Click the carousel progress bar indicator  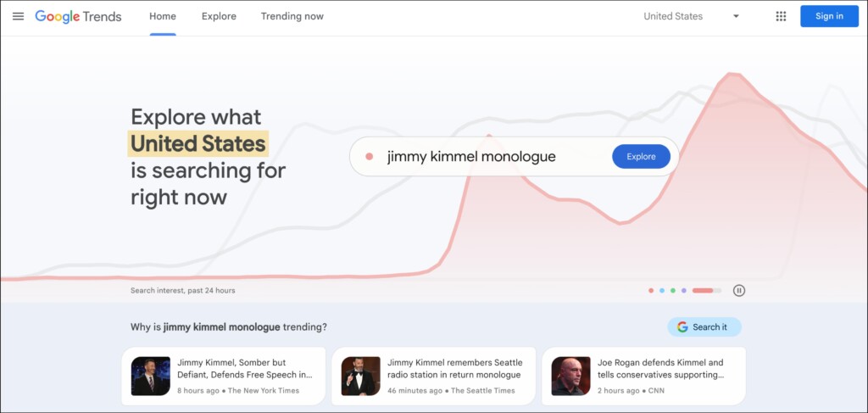706,290
